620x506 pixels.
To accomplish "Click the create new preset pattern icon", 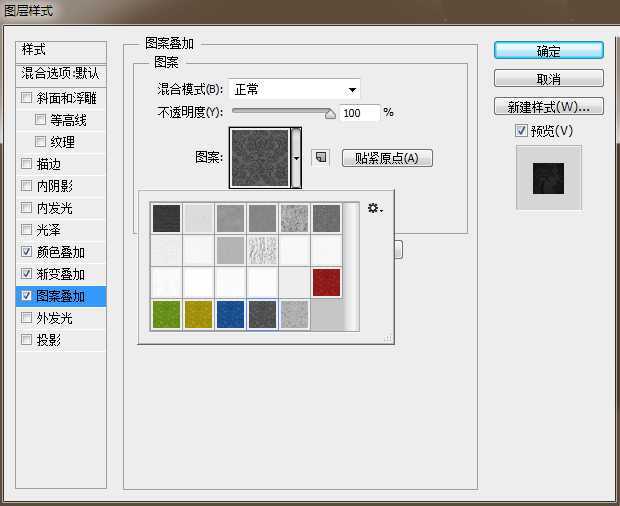I will coord(321,157).
